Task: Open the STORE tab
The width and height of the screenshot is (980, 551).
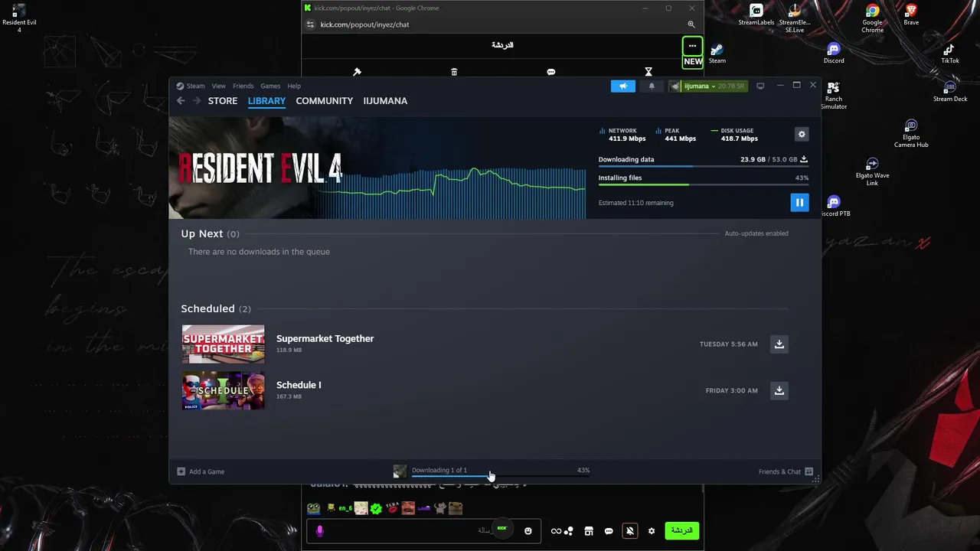Action: (223, 100)
